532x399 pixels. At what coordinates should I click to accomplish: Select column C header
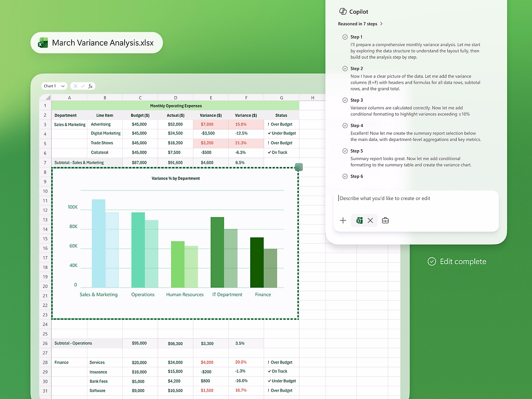pyautogui.click(x=140, y=98)
